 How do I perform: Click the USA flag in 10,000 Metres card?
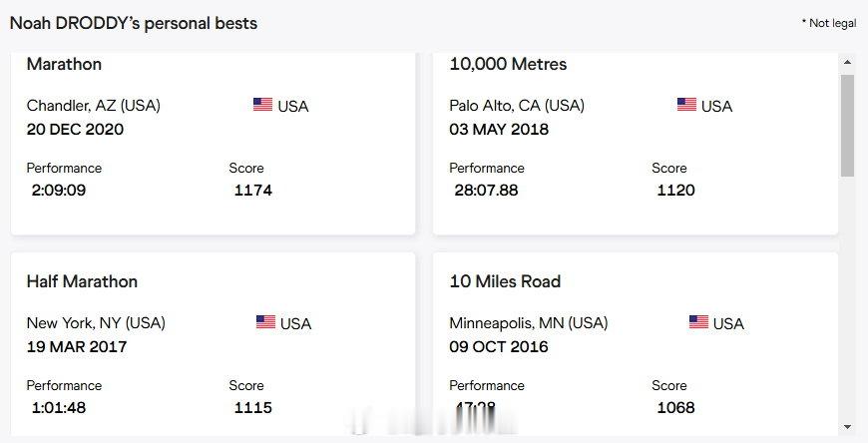(x=686, y=104)
